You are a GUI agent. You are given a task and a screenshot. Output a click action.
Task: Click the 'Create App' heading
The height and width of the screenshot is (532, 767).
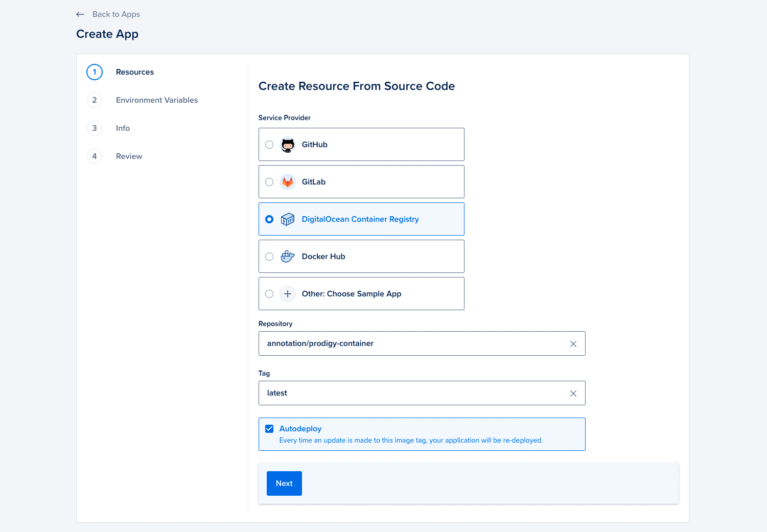pyautogui.click(x=107, y=34)
